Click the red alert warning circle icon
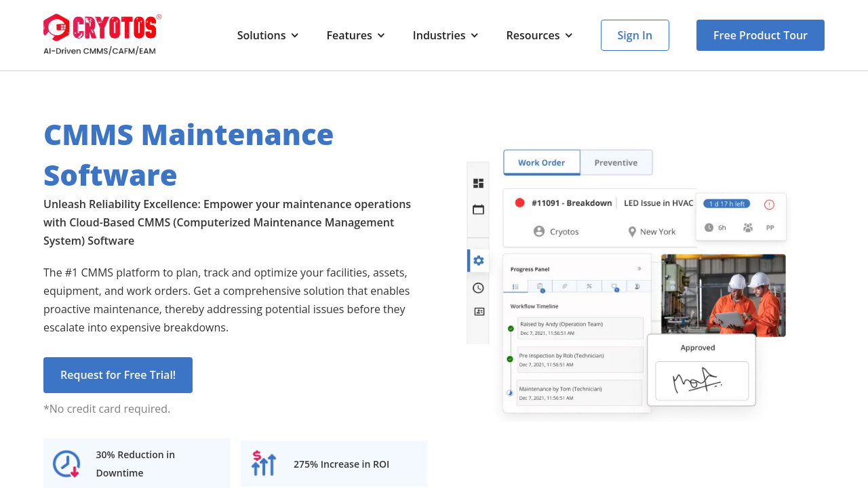The image size is (868, 488). (769, 204)
